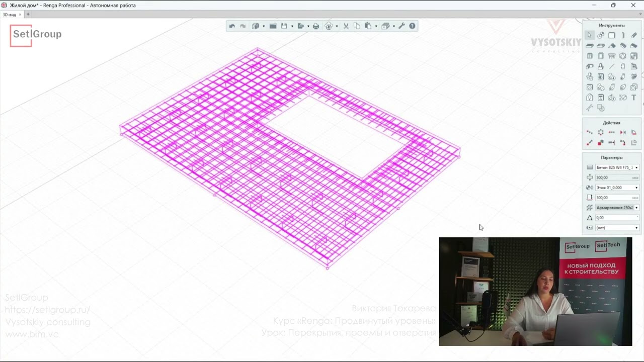Click the thickness field 300,00
644x362 pixels.
tap(617, 177)
